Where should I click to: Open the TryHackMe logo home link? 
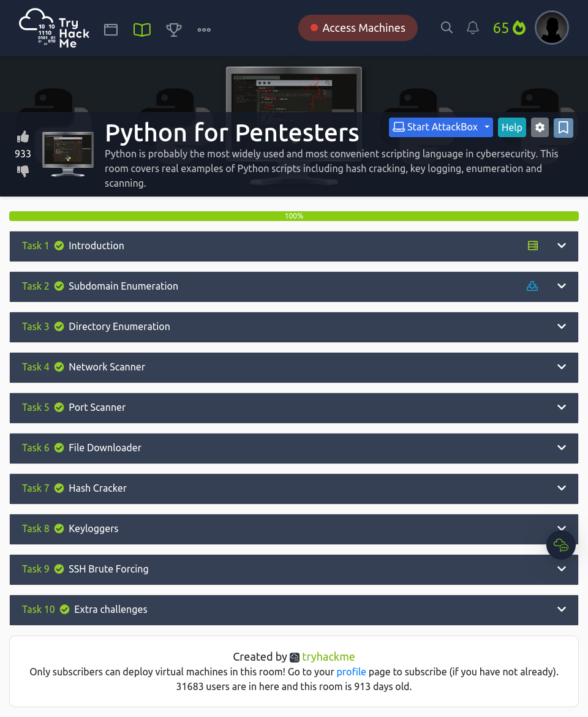click(54, 28)
